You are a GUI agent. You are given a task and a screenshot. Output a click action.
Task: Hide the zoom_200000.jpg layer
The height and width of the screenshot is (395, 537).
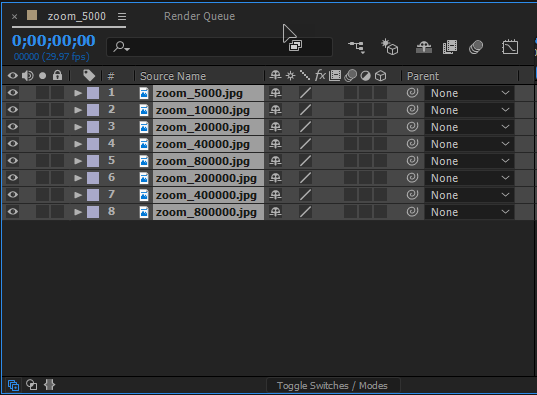coord(13,178)
